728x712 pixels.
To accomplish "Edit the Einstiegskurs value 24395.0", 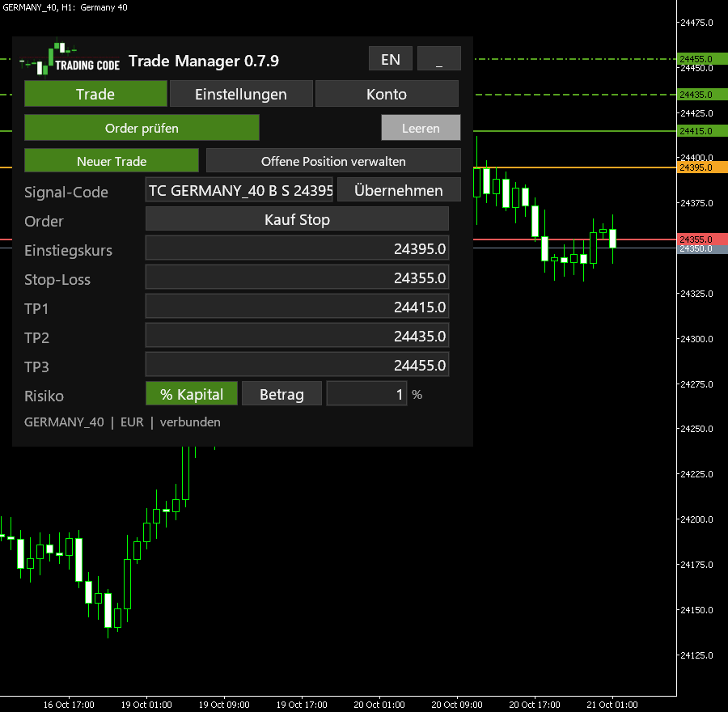I will coord(297,248).
